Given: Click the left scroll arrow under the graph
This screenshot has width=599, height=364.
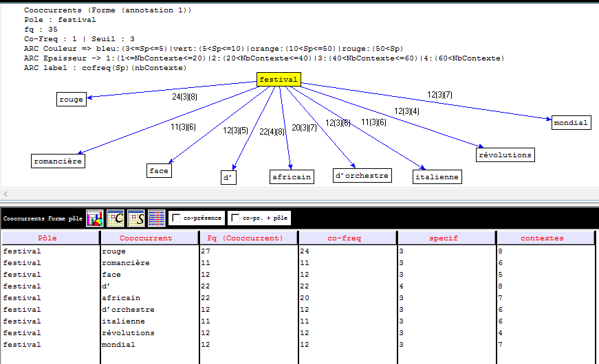Looking at the screenshot, I should [x=6, y=194].
